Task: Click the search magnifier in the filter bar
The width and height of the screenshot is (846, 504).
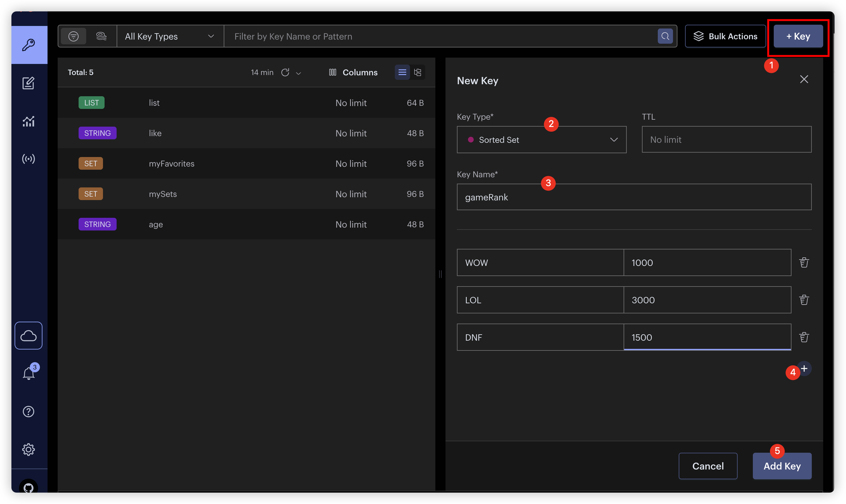Action: 665,36
